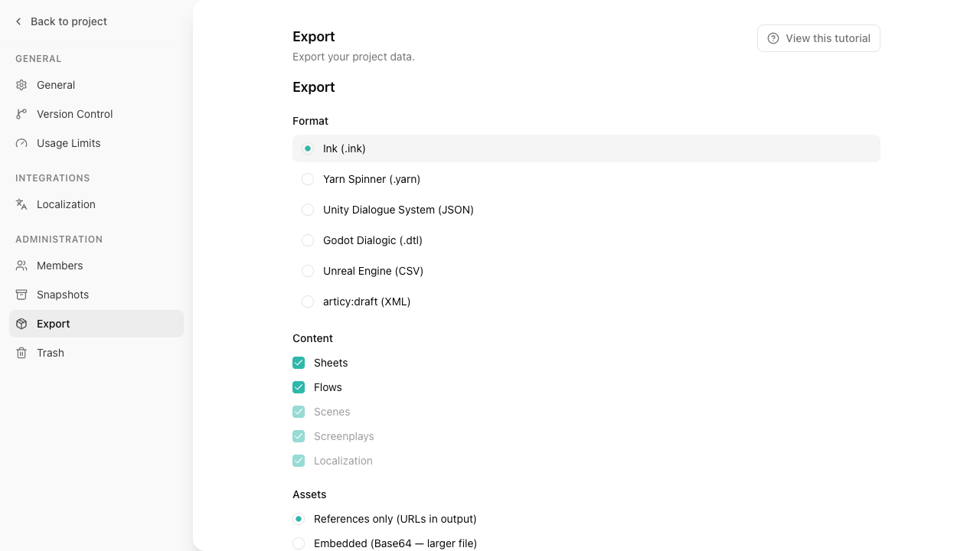Click 'Export your project data.' subtitle
The image size is (980, 551).
coord(354,57)
